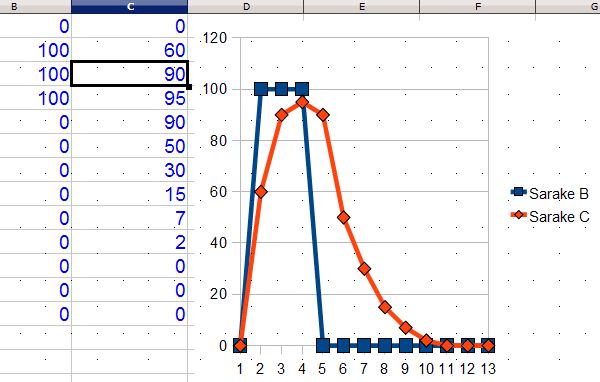
Task: Select cell showing 50 in column C
Action: pyautogui.click(x=130, y=146)
